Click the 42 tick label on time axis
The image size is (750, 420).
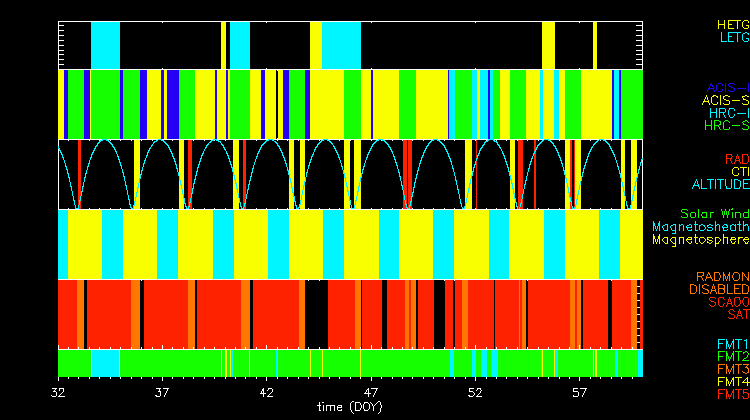267,393
